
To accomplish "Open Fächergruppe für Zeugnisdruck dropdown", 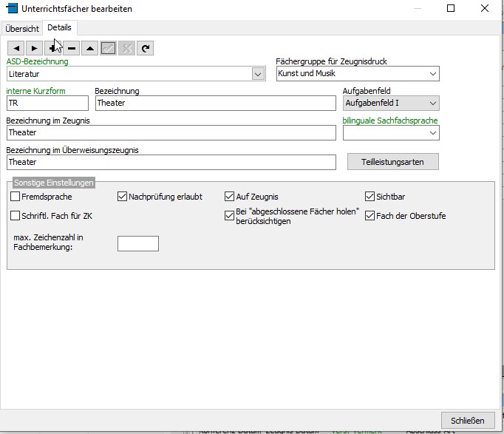I will click(x=432, y=74).
